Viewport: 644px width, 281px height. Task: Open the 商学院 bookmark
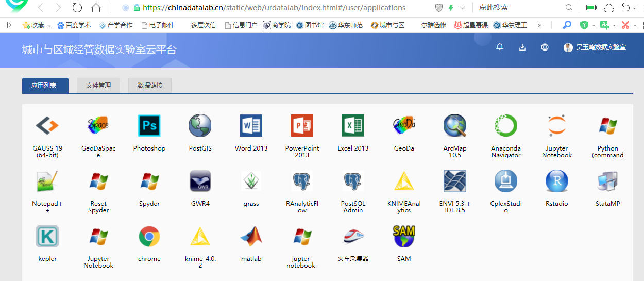pyautogui.click(x=277, y=25)
